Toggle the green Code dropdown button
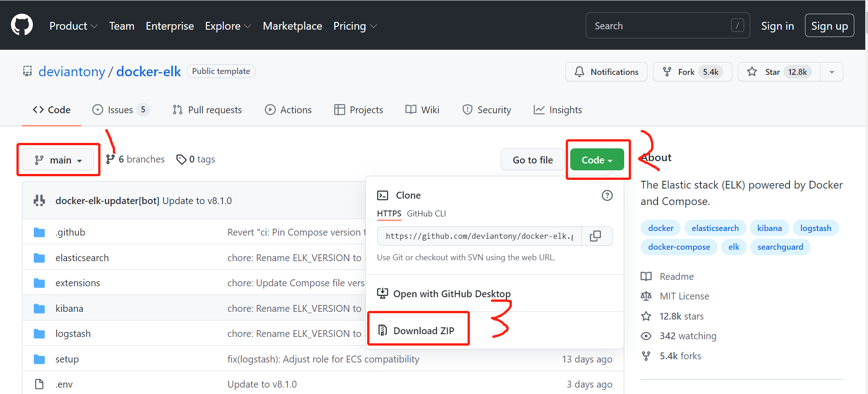Image resolution: width=868 pixels, height=394 pixels. 597,160
